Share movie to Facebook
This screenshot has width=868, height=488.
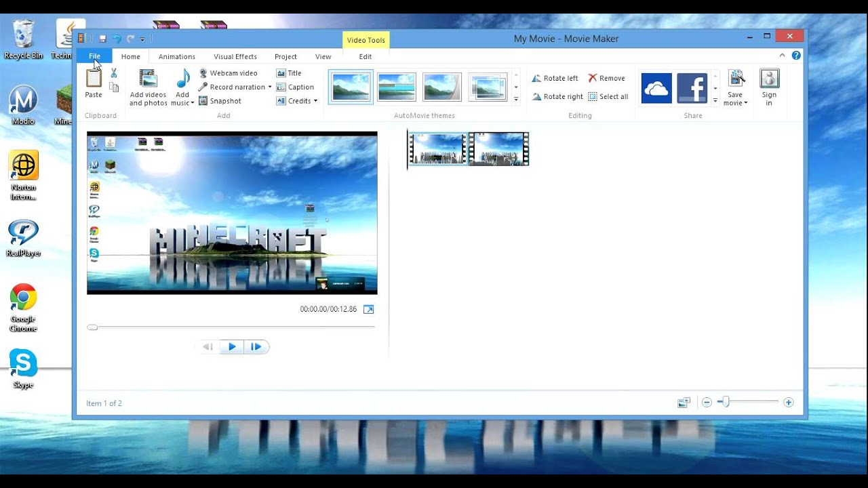(x=692, y=88)
